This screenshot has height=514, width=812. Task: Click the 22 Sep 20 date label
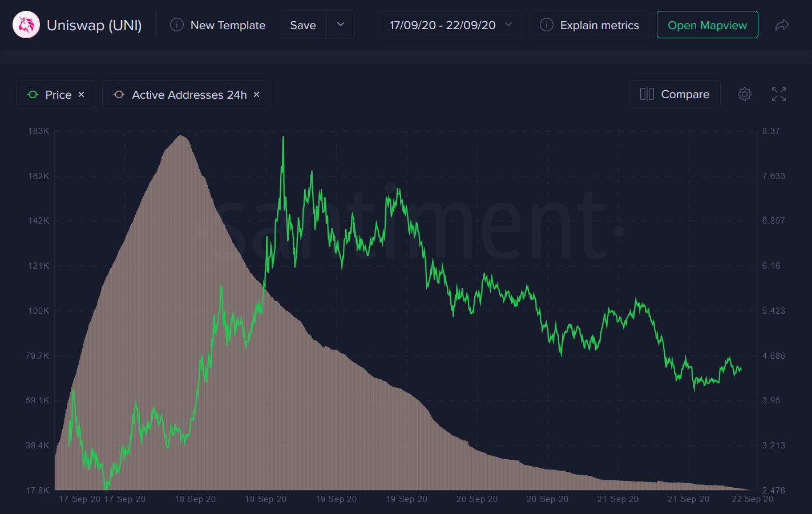[753, 499]
